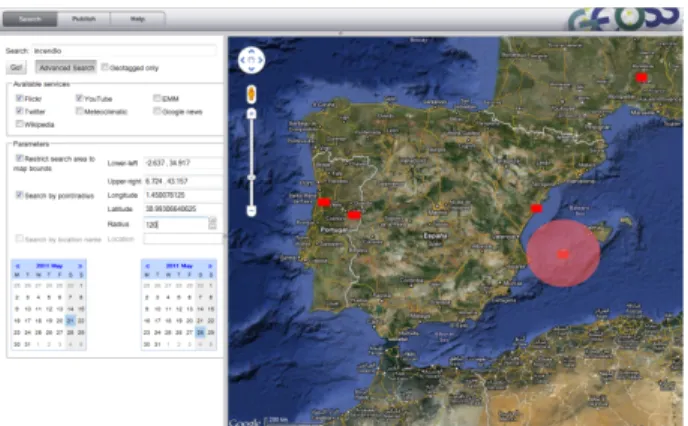
Task: Click the Upper-right coordinates field
Action: pyautogui.click(x=183, y=181)
